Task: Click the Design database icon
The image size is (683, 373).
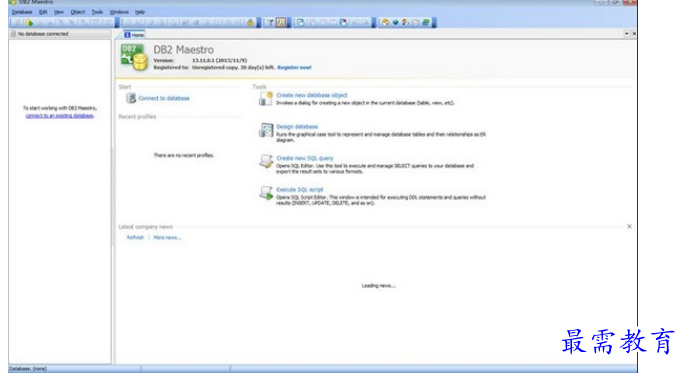Action: click(x=265, y=130)
